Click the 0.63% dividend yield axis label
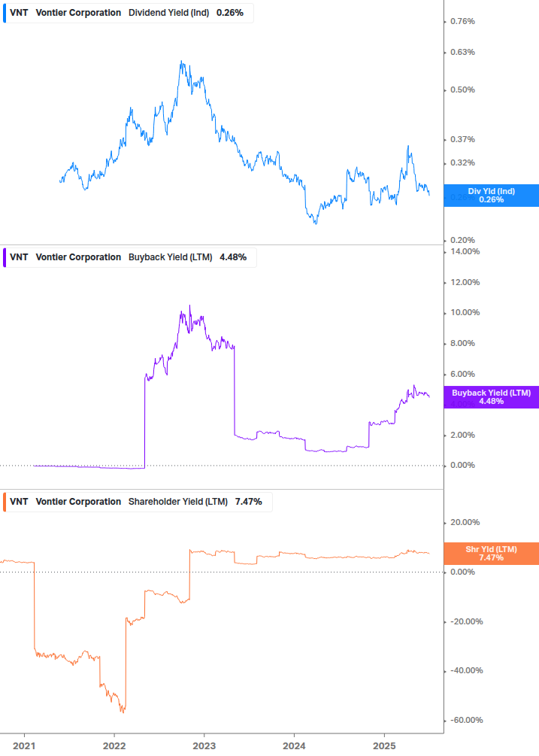Image resolution: width=539 pixels, height=756 pixels. tap(462, 52)
